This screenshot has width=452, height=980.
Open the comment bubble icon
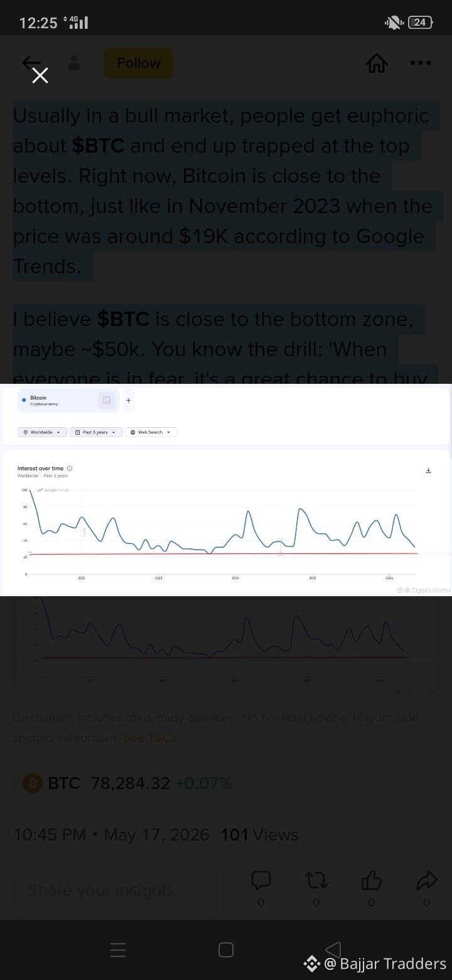[x=261, y=881]
